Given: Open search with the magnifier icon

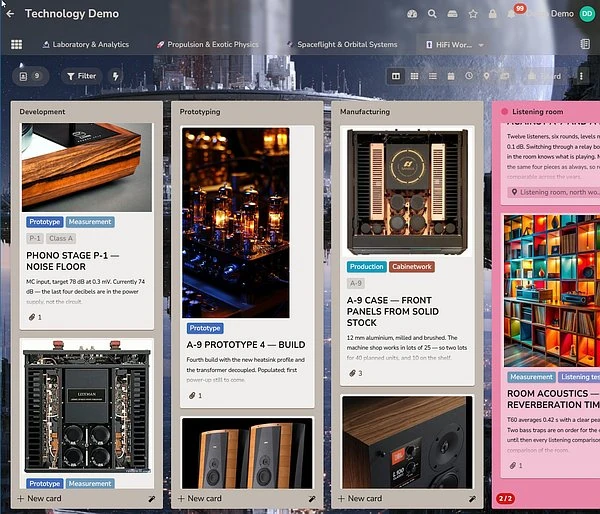Looking at the screenshot, I should point(432,14).
